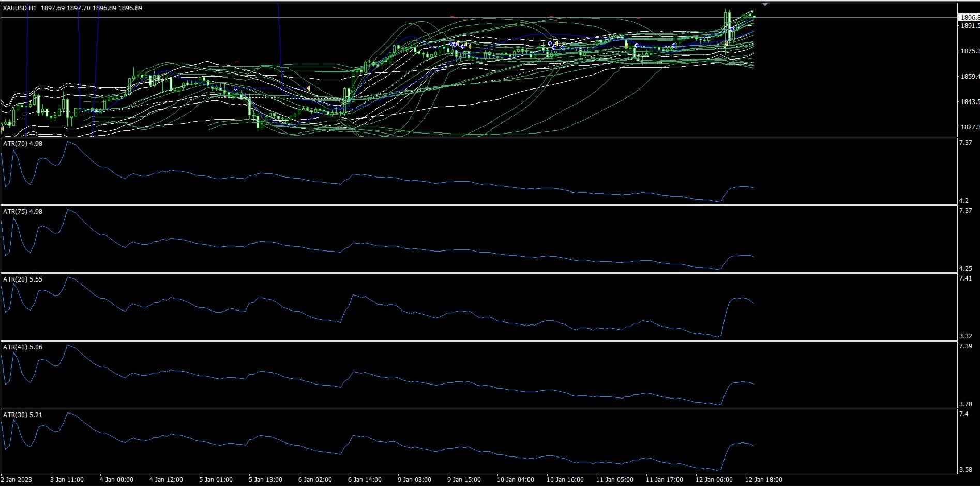Screen dimensions: 980x487
Task: Click the 1859.4 price scale value
Action: pyautogui.click(x=970, y=77)
